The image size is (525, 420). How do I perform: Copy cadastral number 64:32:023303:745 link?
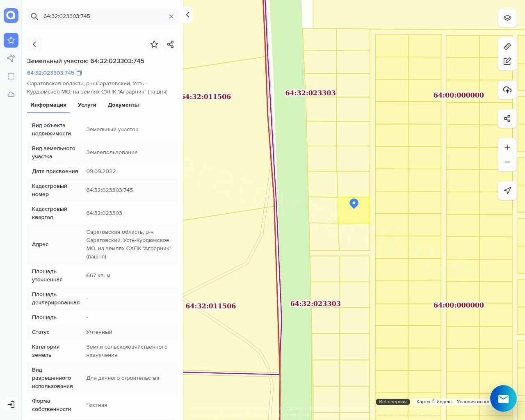pos(79,73)
